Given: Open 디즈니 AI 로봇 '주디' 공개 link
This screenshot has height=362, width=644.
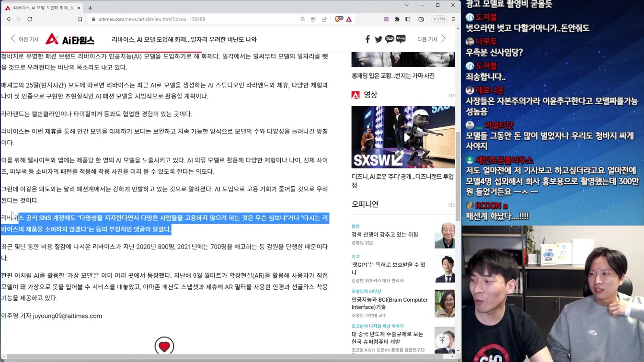Looking at the screenshot, I should click(402, 181).
